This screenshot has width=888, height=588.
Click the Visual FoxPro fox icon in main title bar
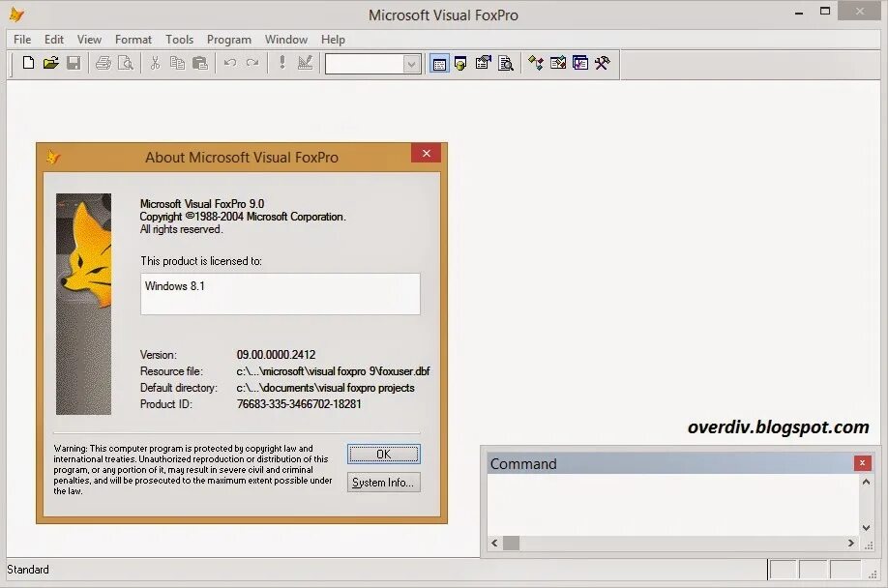click(x=17, y=15)
